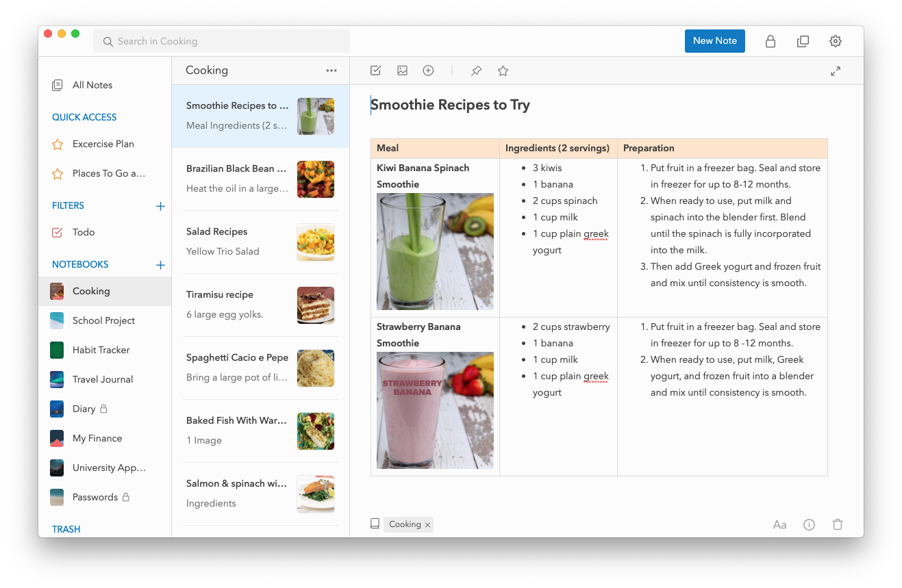
Task: Remove the Cooking tag with its x
Action: 427,525
